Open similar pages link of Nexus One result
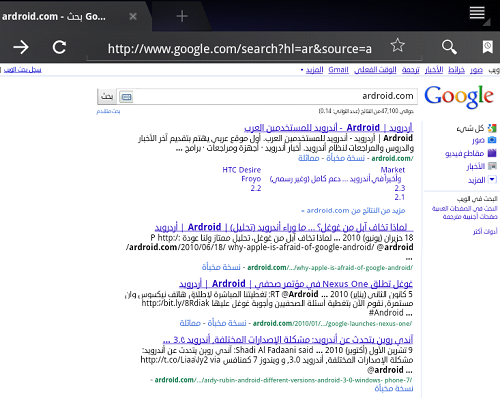Viewport: 500px width, 398px height. [190, 323]
